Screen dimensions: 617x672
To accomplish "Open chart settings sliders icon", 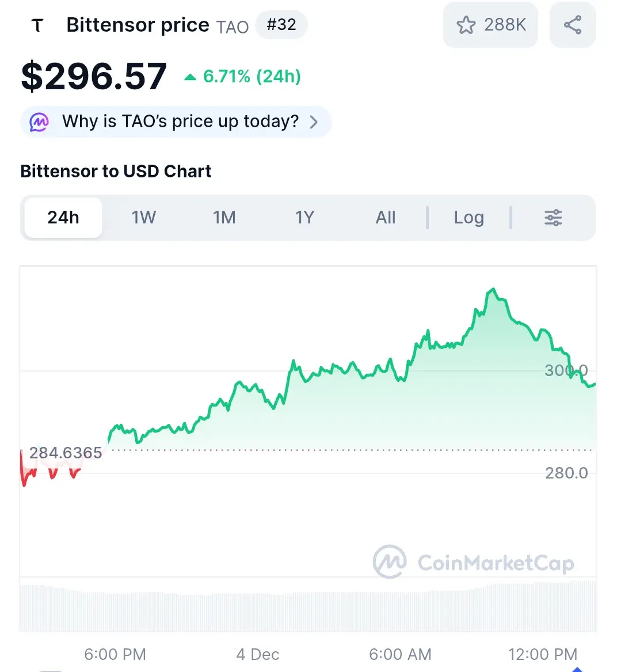I will (x=553, y=218).
